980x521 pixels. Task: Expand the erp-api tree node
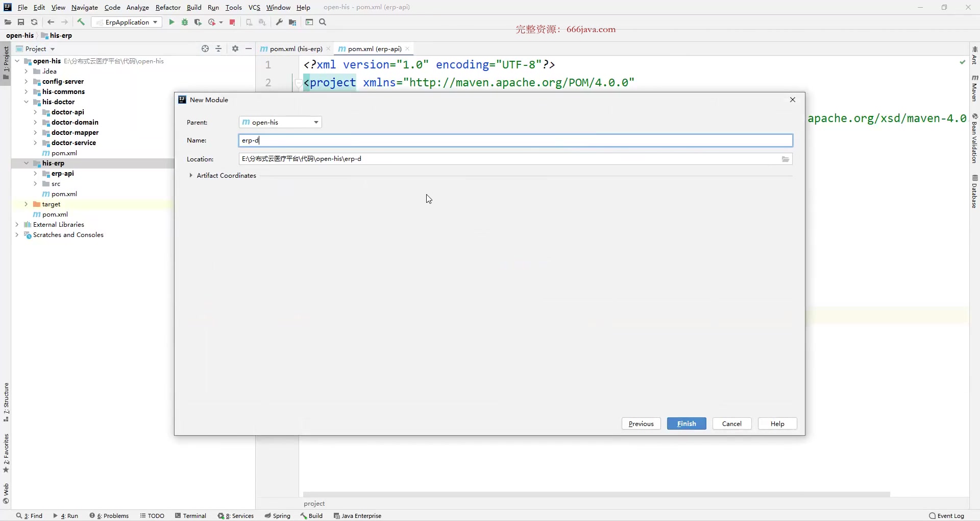[35, 173]
